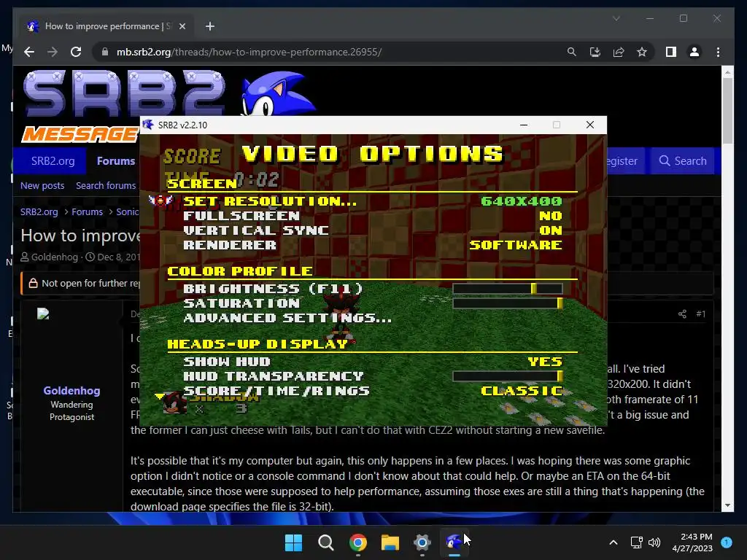Viewport: 747px width, 560px height.
Task: Open File Explorer from taskbar
Action: pyautogui.click(x=390, y=542)
